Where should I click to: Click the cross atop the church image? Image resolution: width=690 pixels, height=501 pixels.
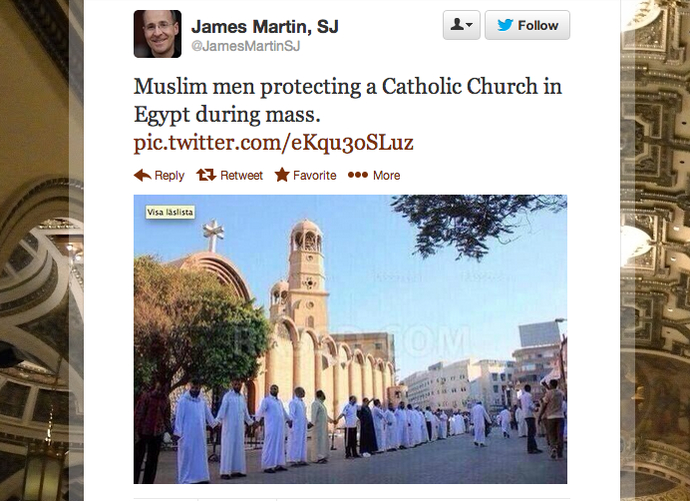click(x=213, y=235)
